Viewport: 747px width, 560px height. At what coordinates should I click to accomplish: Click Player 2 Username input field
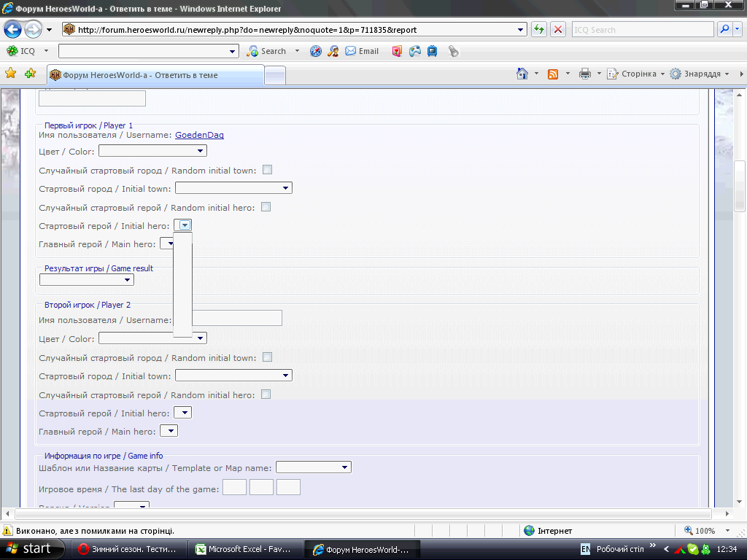click(x=236, y=318)
